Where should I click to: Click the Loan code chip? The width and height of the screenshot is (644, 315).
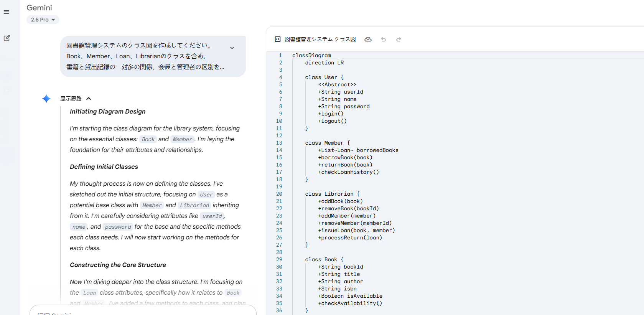coord(89,293)
